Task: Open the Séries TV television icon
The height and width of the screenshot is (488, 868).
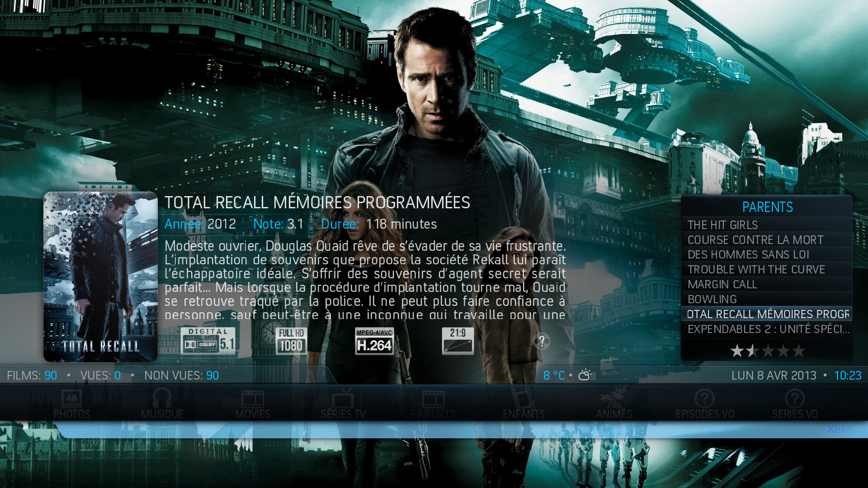Action: 343,398
